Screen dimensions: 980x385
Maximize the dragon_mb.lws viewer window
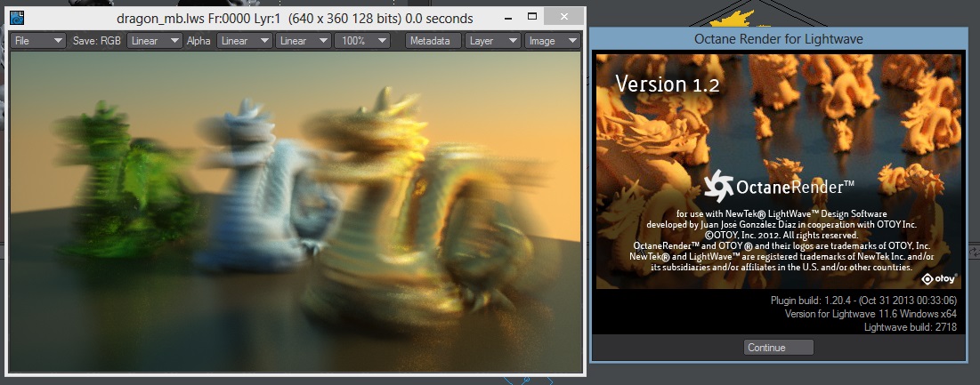point(532,17)
